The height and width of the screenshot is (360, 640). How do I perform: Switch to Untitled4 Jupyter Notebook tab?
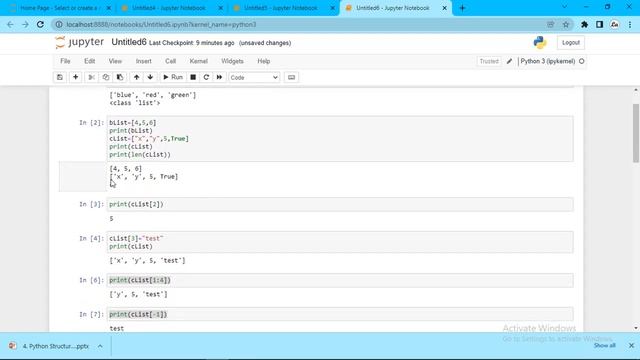coord(169,8)
